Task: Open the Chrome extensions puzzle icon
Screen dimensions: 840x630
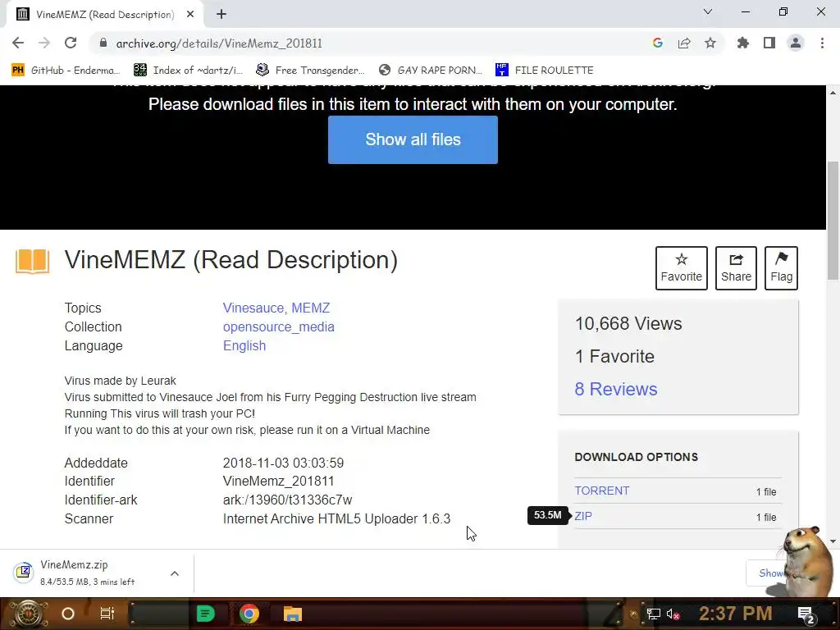Action: [743, 43]
